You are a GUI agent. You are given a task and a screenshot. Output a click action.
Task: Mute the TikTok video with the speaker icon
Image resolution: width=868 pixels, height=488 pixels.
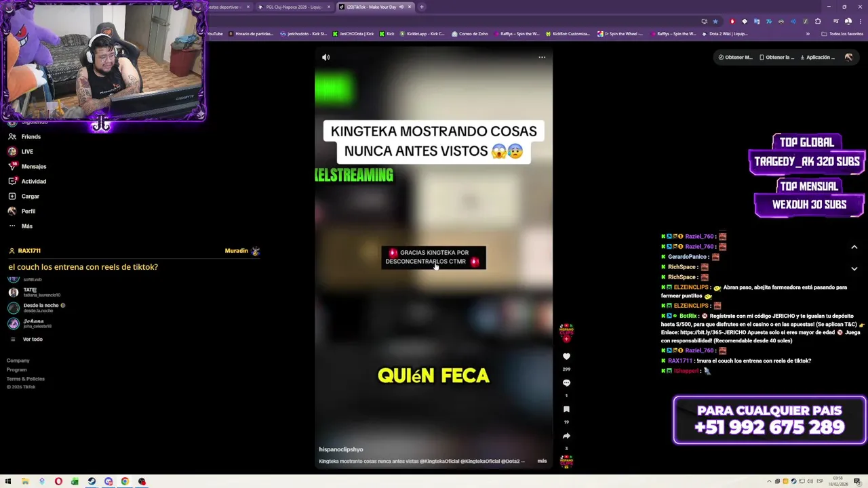325,58
